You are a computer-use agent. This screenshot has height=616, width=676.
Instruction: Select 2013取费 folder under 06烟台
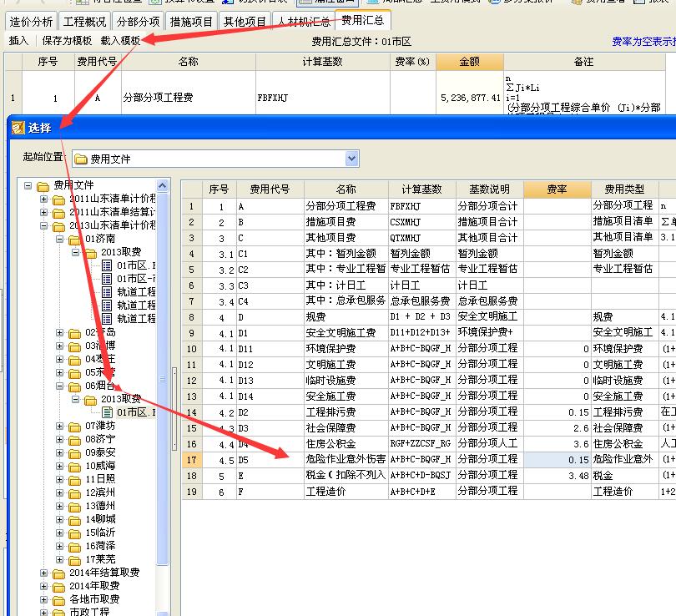(x=121, y=399)
